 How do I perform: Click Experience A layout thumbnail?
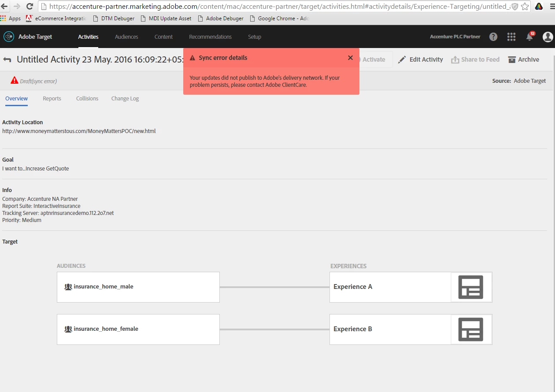pyautogui.click(x=471, y=287)
